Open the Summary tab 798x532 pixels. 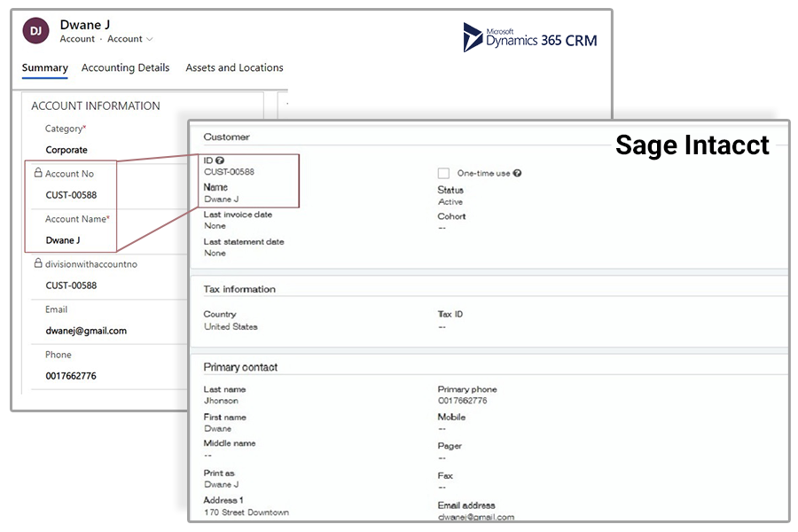click(x=44, y=68)
